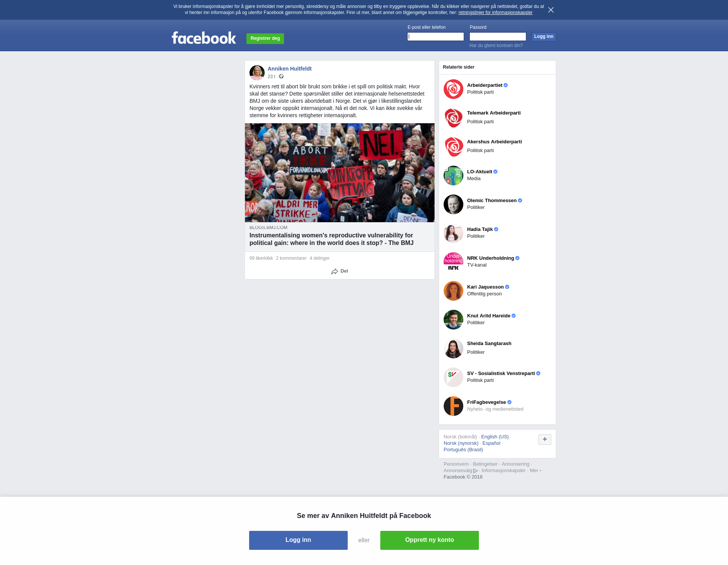
Task: Switch language to Norsk (nynorsk)
Action: coord(461,443)
